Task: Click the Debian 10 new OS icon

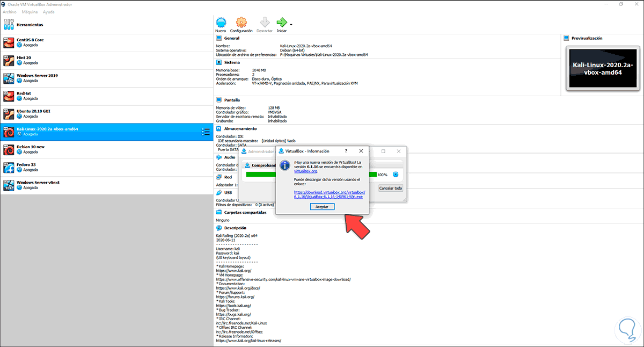Action: (x=8, y=149)
